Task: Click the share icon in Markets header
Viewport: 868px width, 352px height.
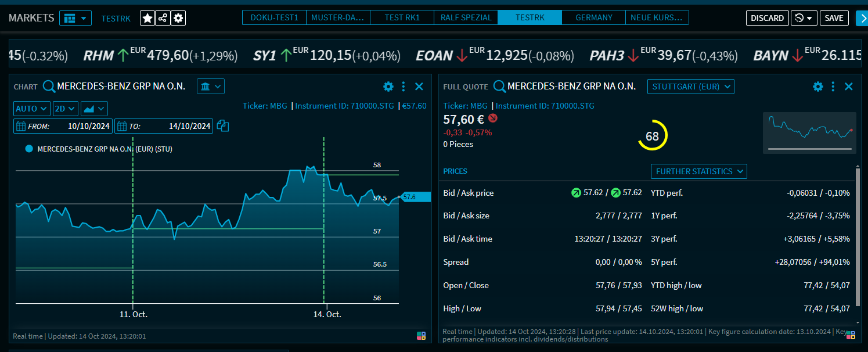Action: (163, 18)
